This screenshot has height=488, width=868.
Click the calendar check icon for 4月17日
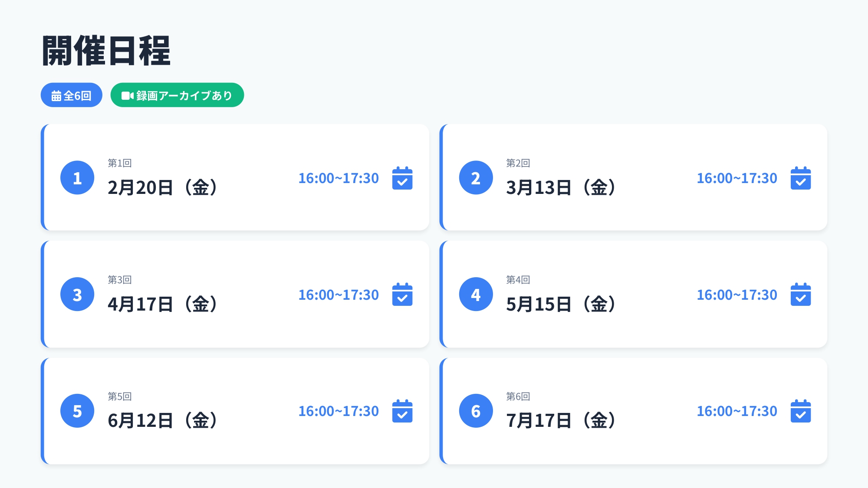[x=402, y=295]
